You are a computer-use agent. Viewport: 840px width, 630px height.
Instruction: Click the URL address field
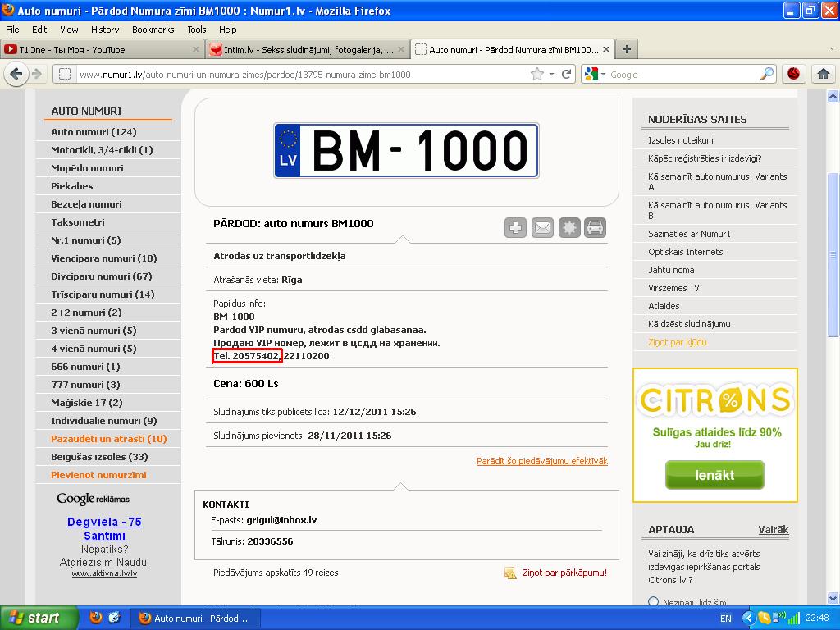(x=304, y=75)
